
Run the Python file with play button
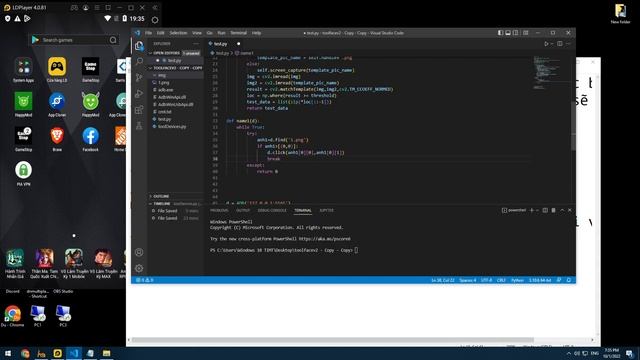[x=546, y=44]
